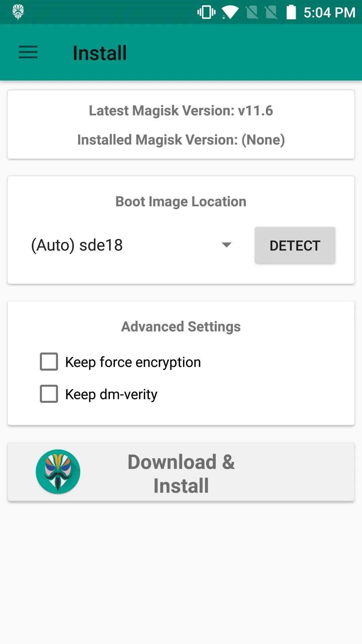Tap the Install page title
This screenshot has width=362, height=644.
tap(100, 53)
